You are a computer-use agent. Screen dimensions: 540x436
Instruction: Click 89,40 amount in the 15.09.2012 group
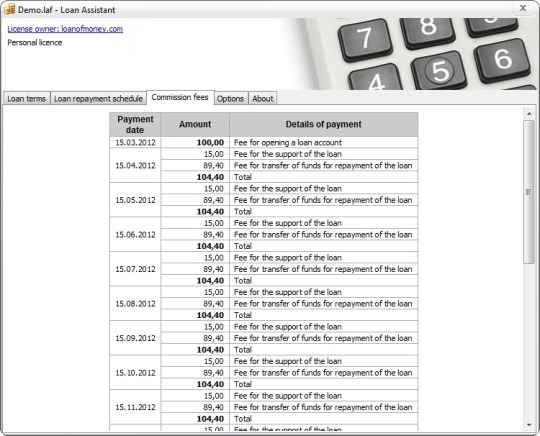195,338
